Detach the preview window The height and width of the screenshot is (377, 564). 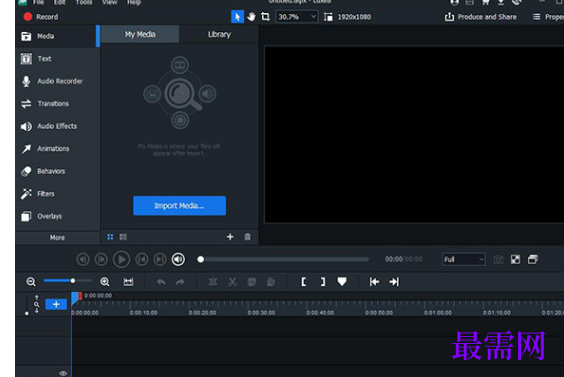pyautogui.click(x=533, y=259)
